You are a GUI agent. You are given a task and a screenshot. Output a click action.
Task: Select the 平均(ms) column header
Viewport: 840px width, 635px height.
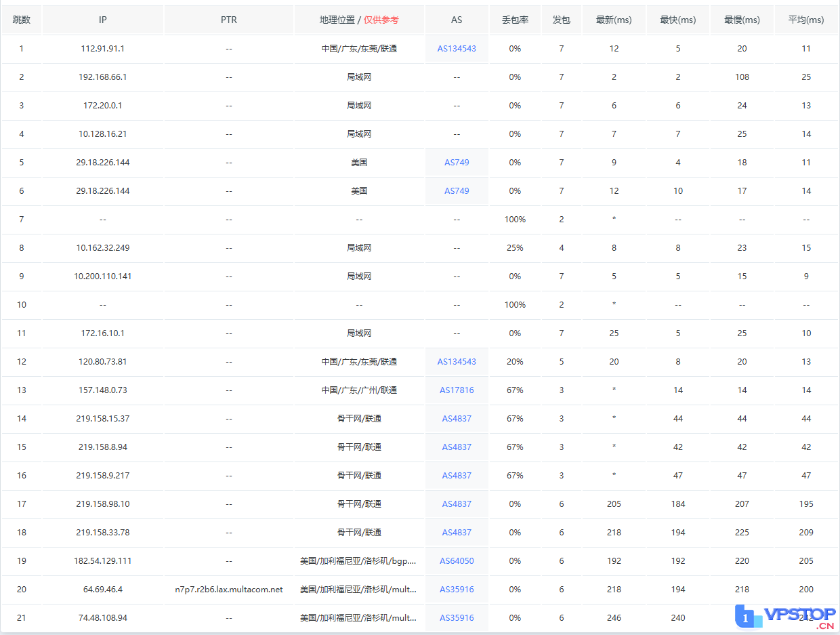click(x=806, y=20)
